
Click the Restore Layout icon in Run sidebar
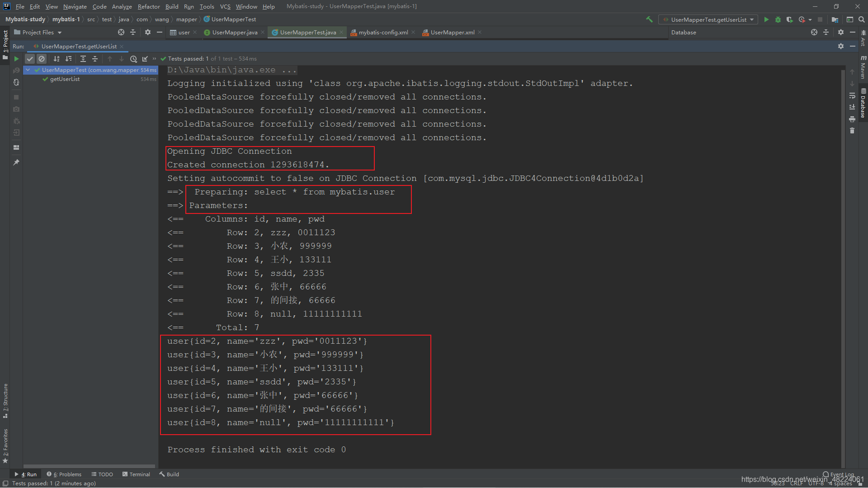[x=16, y=147]
